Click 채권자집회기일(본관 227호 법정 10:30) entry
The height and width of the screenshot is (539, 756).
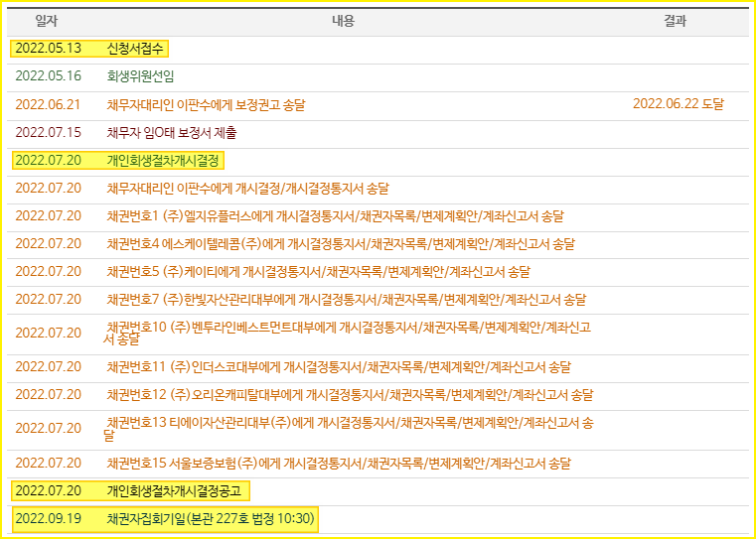click(x=211, y=519)
